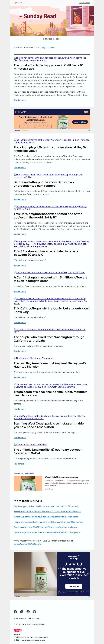Open the Instagram social icon
The height and width of the screenshot is (644, 104).
(x=28, y=611)
